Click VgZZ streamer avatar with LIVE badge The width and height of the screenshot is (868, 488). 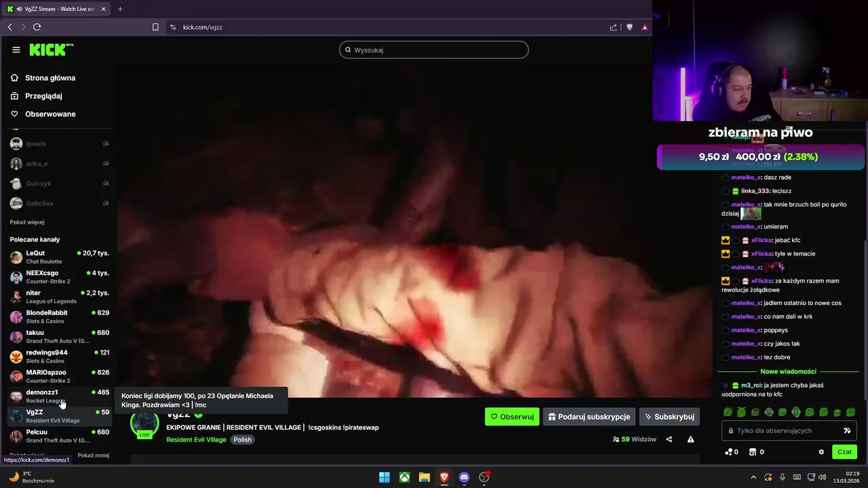pyautogui.click(x=144, y=423)
